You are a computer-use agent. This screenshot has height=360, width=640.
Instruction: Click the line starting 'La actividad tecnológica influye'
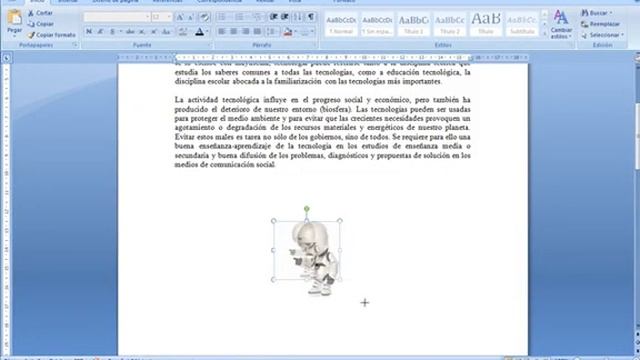click(322, 100)
